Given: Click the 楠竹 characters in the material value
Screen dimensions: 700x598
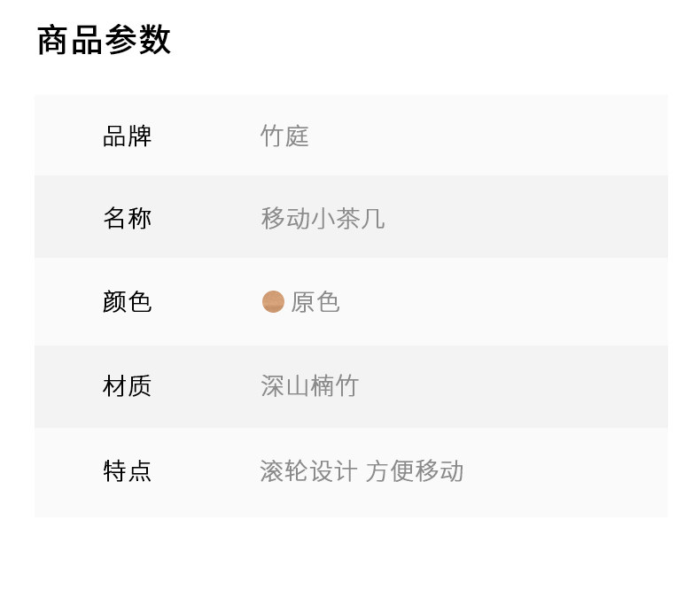Looking at the screenshot, I should (334, 386).
